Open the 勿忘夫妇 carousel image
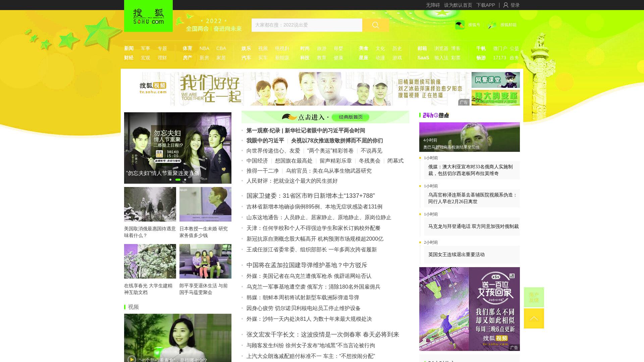Screen dimensions: 644x362 point(177,148)
